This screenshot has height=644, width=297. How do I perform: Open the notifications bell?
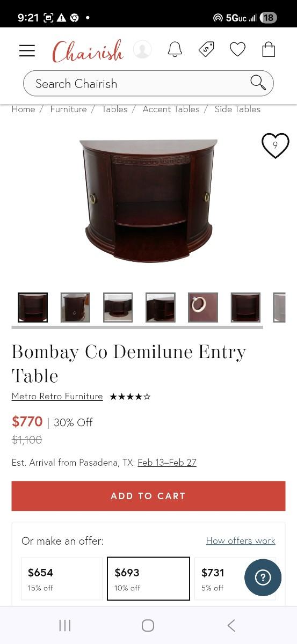pos(175,49)
